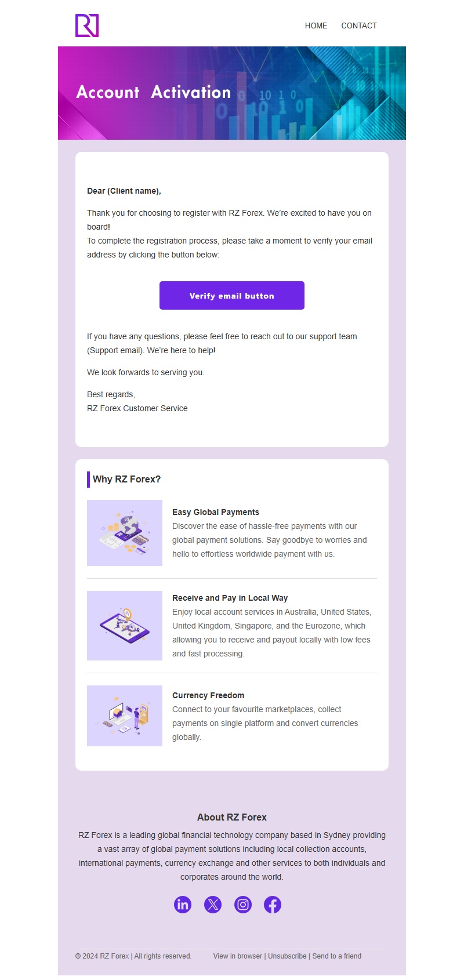The width and height of the screenshot is (464, 980).
Task: Select the Receive and Pay in Local Way heading
Action: 230,598
